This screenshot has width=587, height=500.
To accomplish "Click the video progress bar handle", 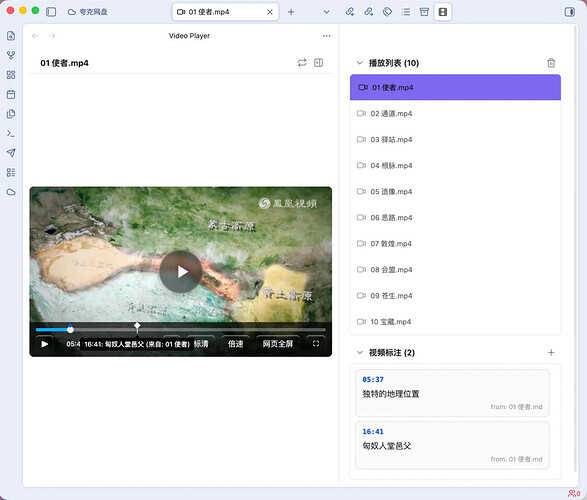I will coord(70,330).
